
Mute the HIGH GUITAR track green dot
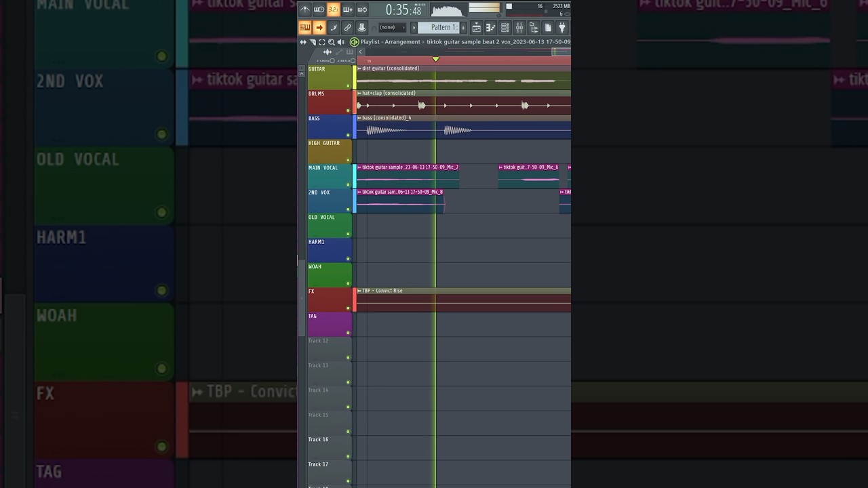click(348, 160)
